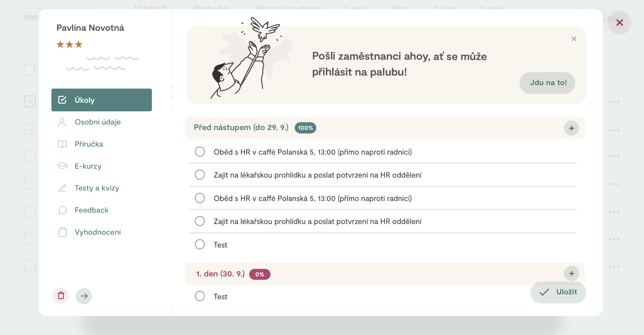The width and height of the screenshot is (644, 335).
Task: Click the forward arrow icon in the sidebar
Action: 84,296
